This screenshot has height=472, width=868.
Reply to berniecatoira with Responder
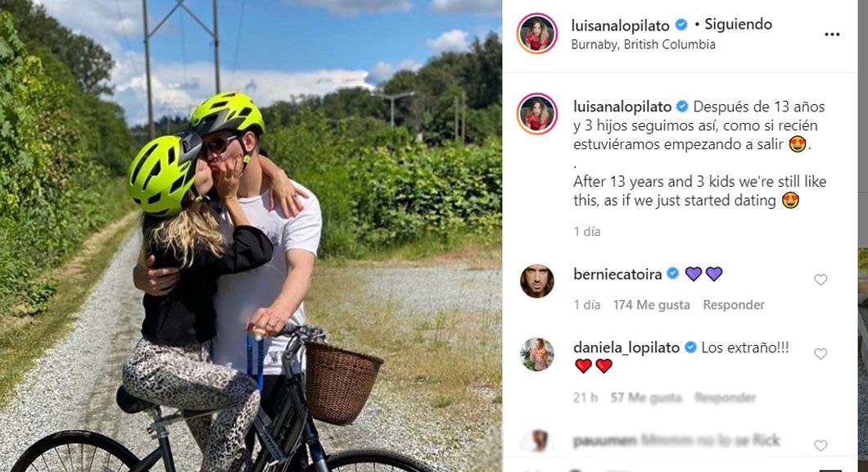[734, 305]
